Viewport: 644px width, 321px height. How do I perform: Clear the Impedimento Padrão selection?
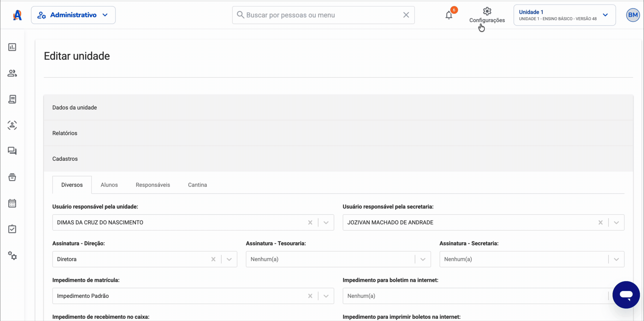pyautogui.click(x=310, y=296)
